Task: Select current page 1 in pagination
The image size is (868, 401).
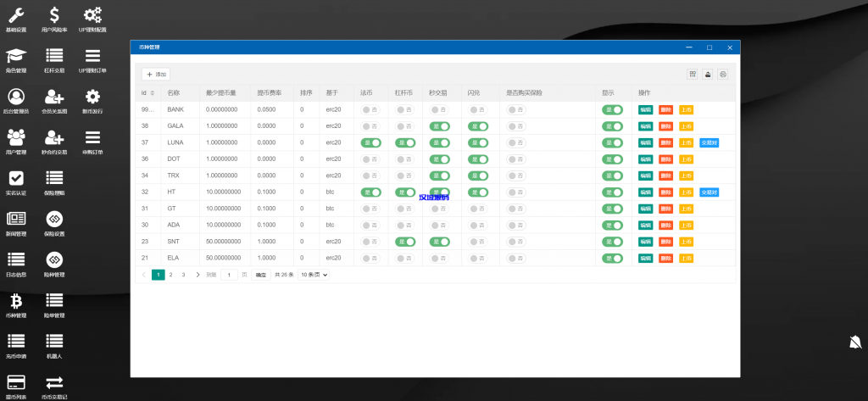Action: click(159, 275)
